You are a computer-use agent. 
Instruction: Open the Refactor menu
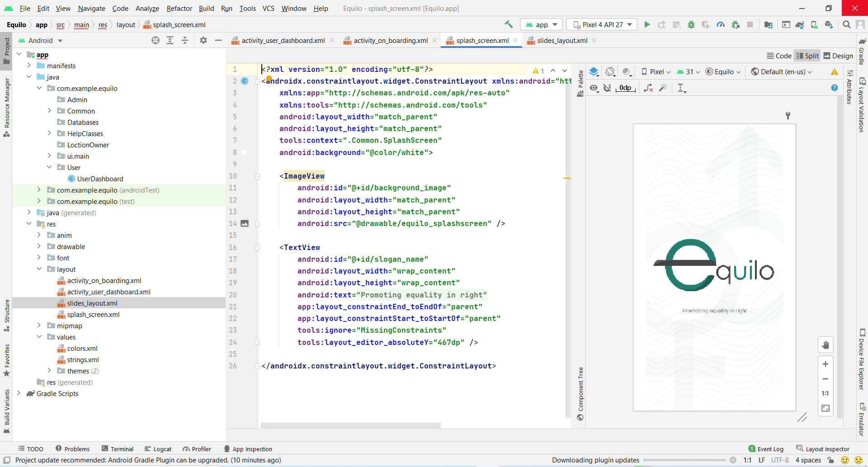point(179,8)
